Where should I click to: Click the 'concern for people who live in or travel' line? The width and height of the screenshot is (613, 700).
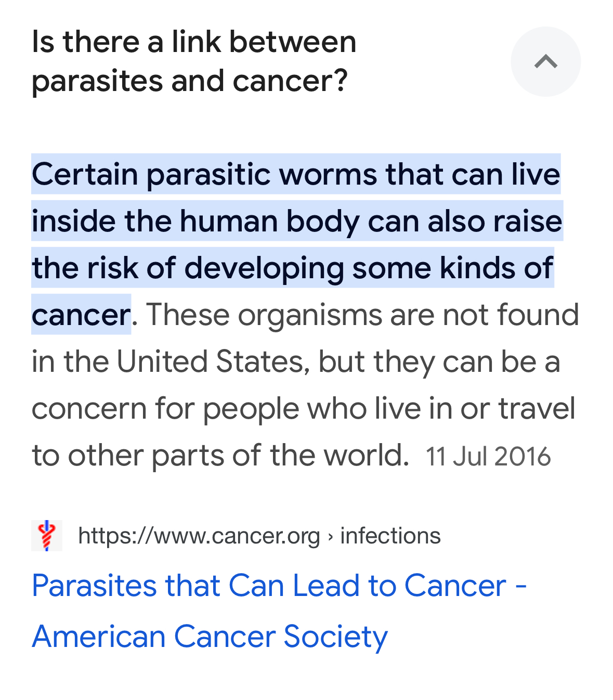(x=303, y=409)
